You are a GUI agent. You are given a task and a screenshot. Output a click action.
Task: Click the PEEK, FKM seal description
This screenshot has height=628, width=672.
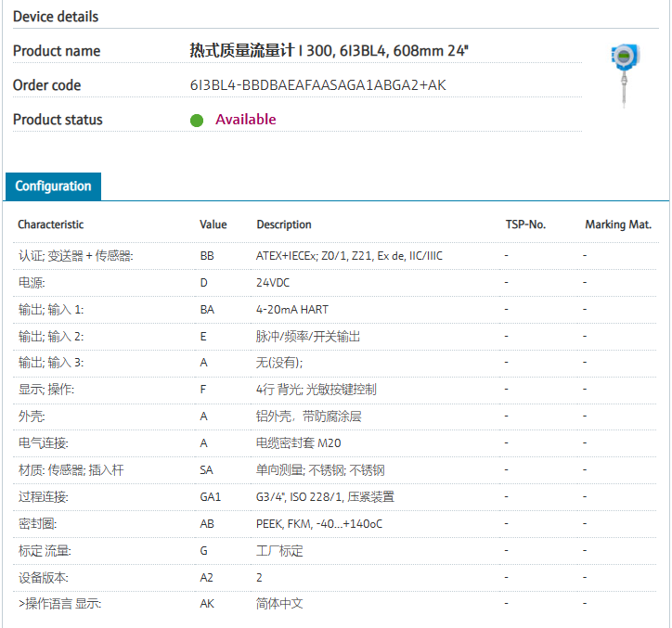click(318, 524)
